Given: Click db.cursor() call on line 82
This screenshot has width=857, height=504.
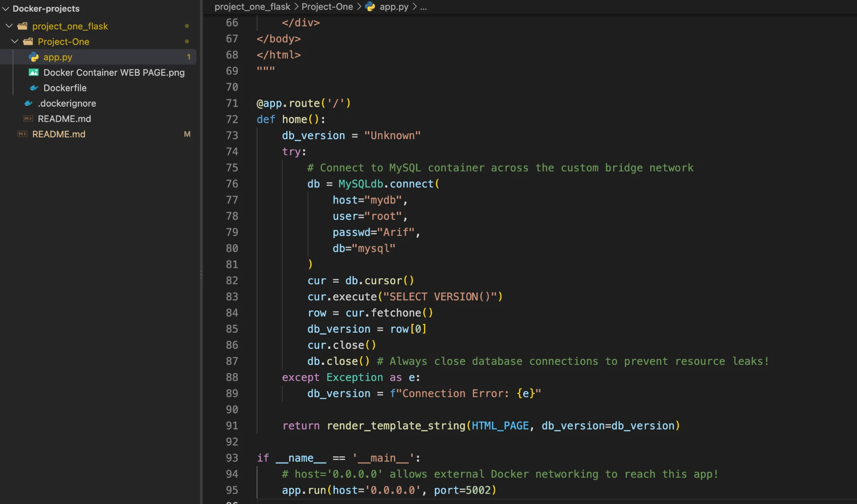Looking at the screenshot, I should 379,281.
